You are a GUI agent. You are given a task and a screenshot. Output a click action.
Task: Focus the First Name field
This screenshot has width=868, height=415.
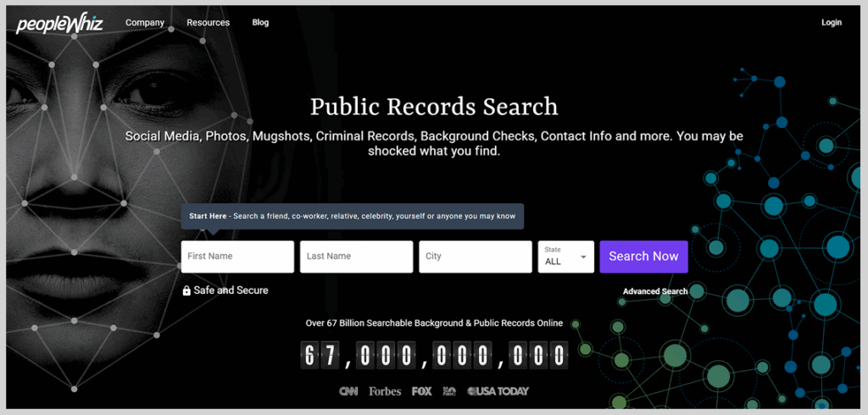click(237, 257)
